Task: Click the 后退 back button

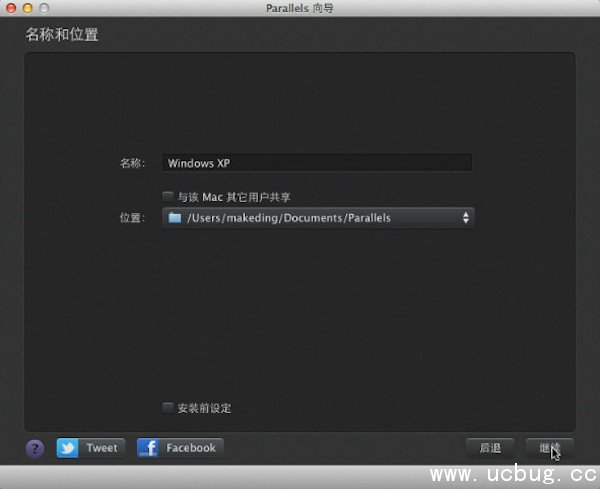Action: pos(490,448)
